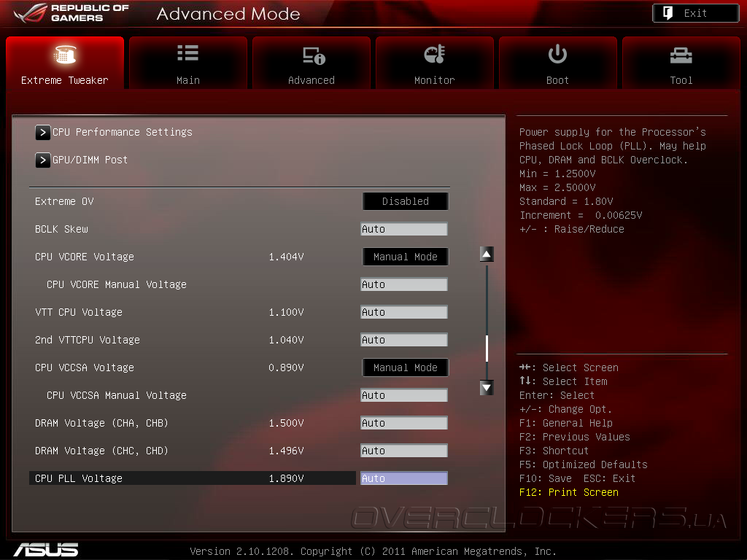Select the CPU VCCSA Voltage label

pos(85,367)
